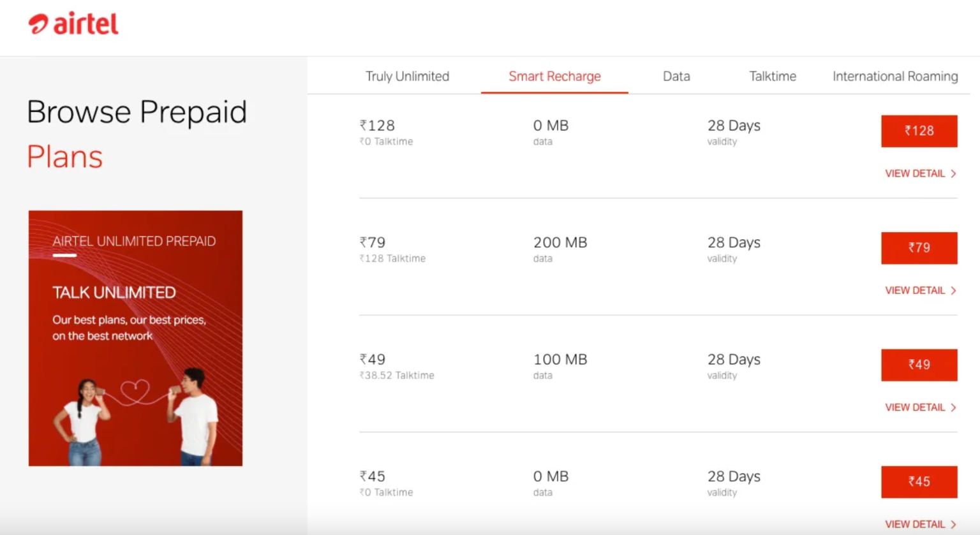Open the International Roaming tab

pos(895,76)
